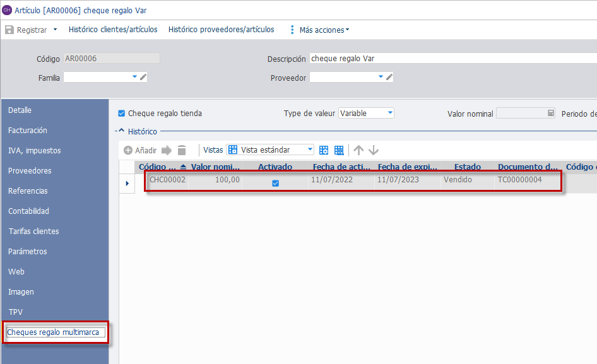Viewport: 597px width, 364px height.
Task: Select the Cheques regalo multimarca tab
Action: [x=56, y=332]
